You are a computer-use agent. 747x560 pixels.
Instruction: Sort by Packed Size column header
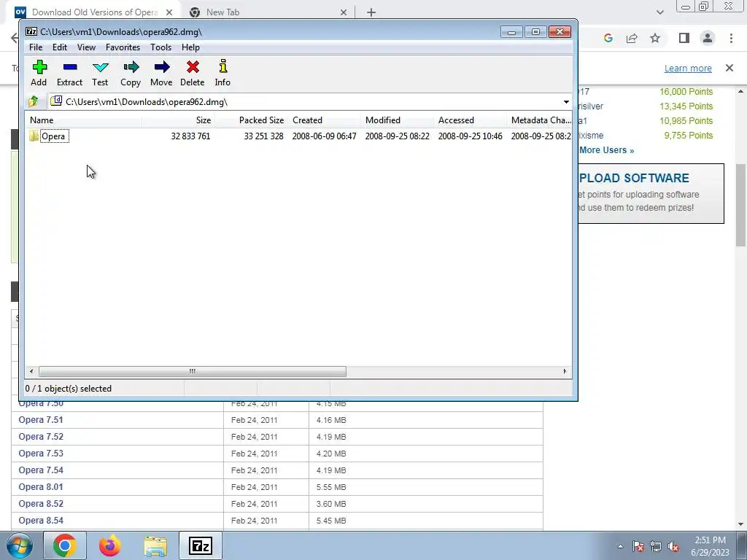[x=252, y=120]
